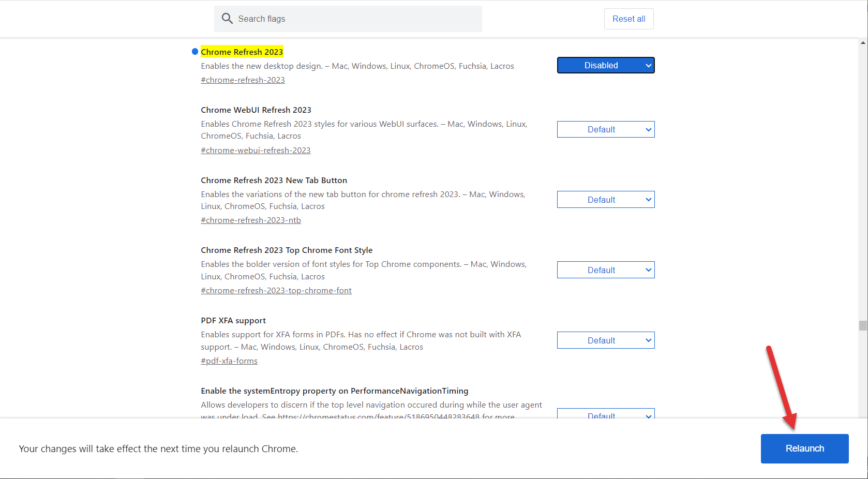Open the Chrome Refresh 2023 Disabled dropdown
This screenshot has height=479, width=868.
click(x=606, y=65)
